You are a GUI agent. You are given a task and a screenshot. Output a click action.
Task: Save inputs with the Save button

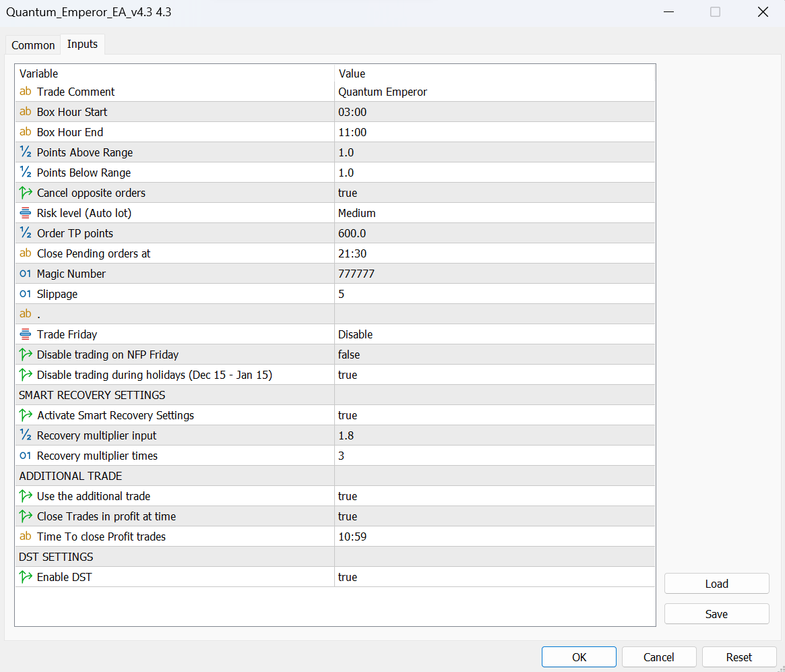tap(716, 614)
